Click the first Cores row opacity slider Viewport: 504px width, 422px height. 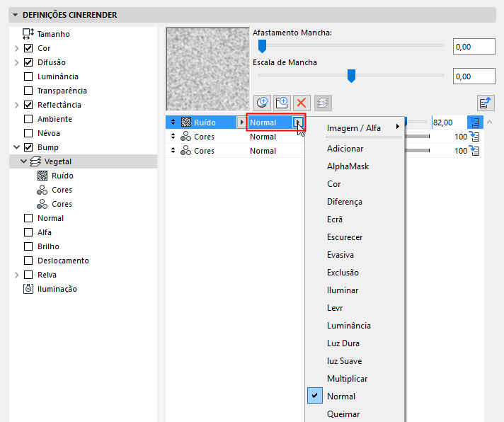click(417, 136)
